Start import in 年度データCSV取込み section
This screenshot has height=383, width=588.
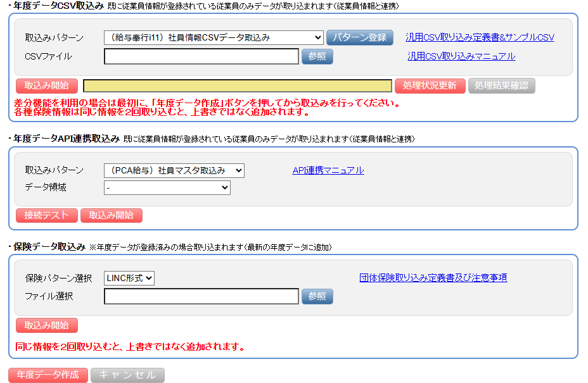coord(47,86)
